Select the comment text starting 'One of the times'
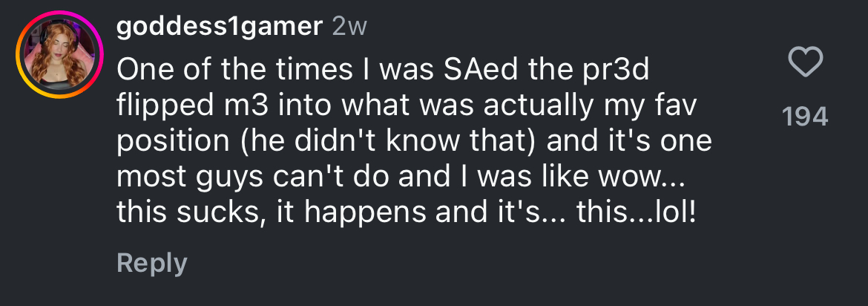Viewport: 868px width, 306px height. click(414, 141)
